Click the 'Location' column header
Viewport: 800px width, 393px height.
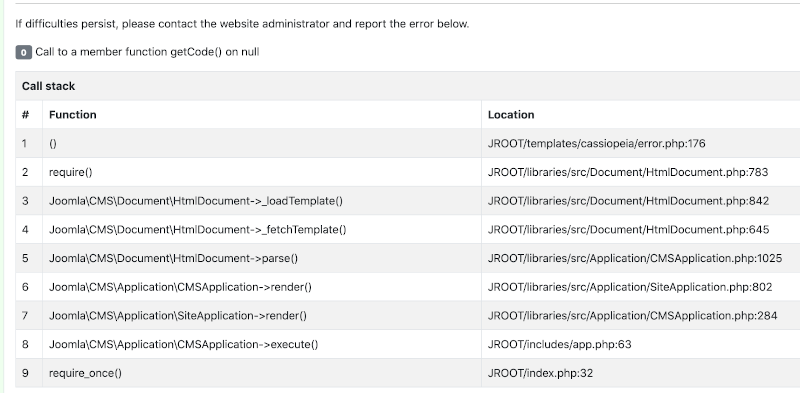point(511,115)
